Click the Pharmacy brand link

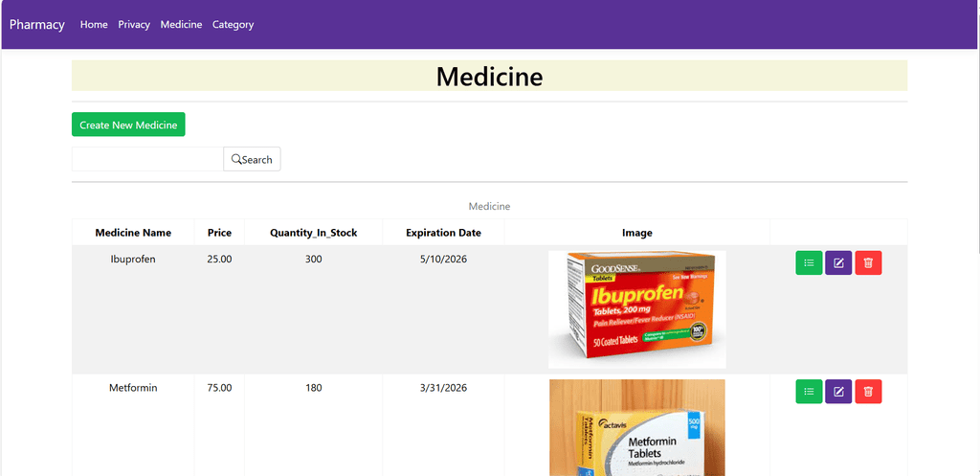(37, 24)
